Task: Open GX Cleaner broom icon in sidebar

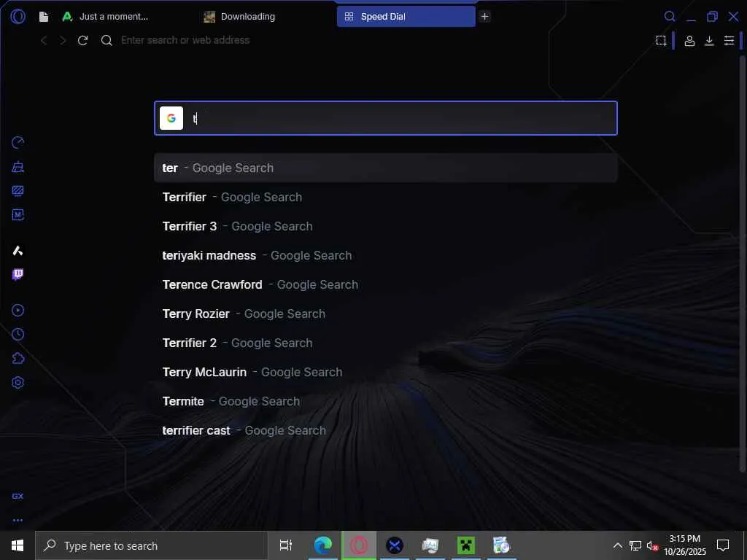Action: point(18,167)
